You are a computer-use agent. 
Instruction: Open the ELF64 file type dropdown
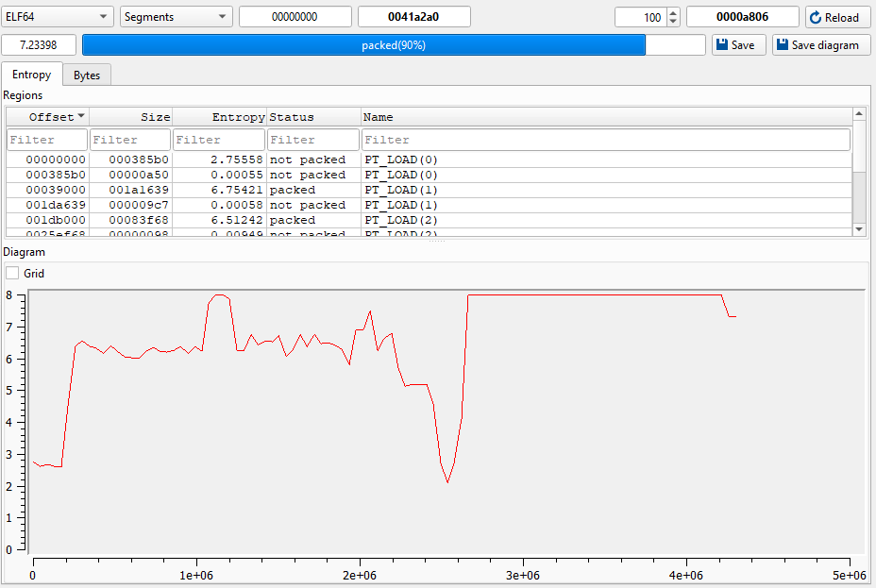tap(57, 17)
